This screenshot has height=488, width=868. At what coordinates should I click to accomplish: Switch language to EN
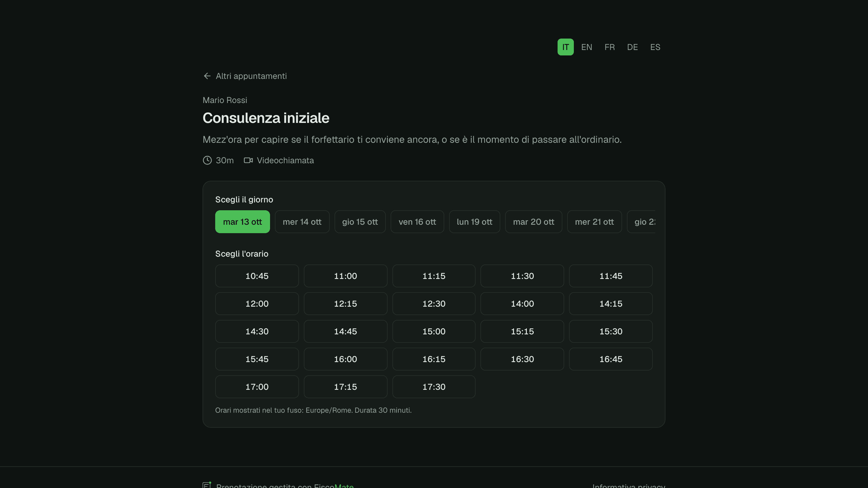pos(587,47)
